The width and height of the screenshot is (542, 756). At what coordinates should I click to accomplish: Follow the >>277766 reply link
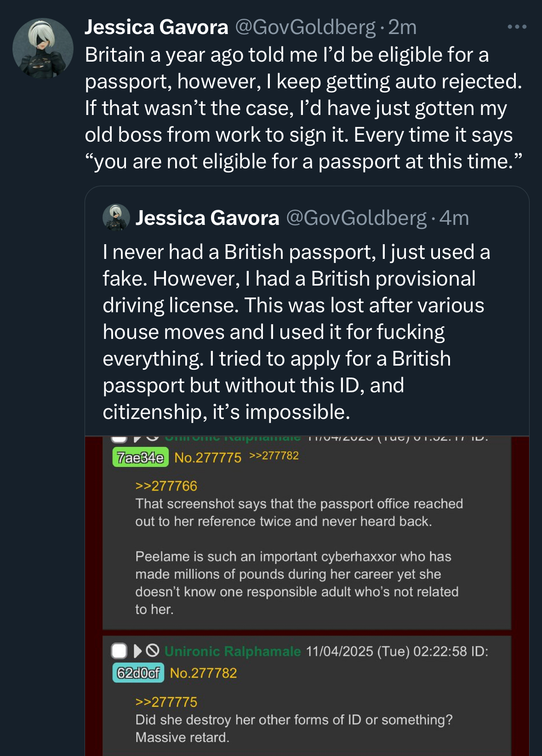point(166,486)
